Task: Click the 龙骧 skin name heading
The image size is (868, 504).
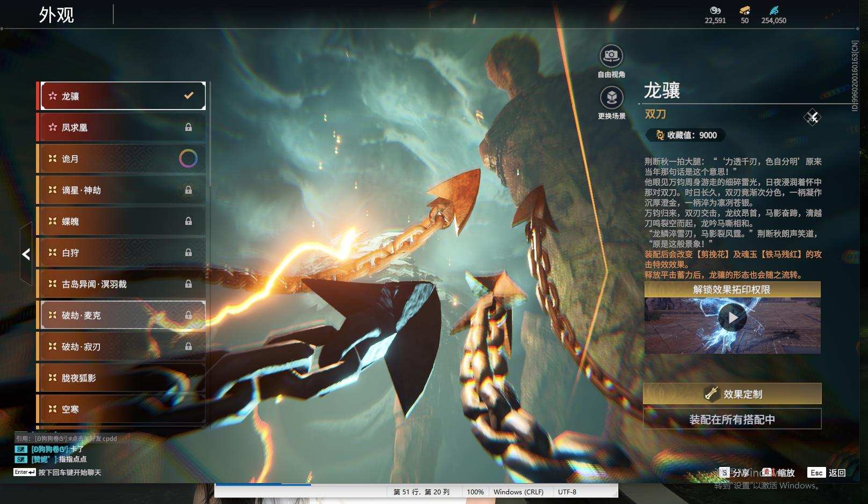Action: 662,90
